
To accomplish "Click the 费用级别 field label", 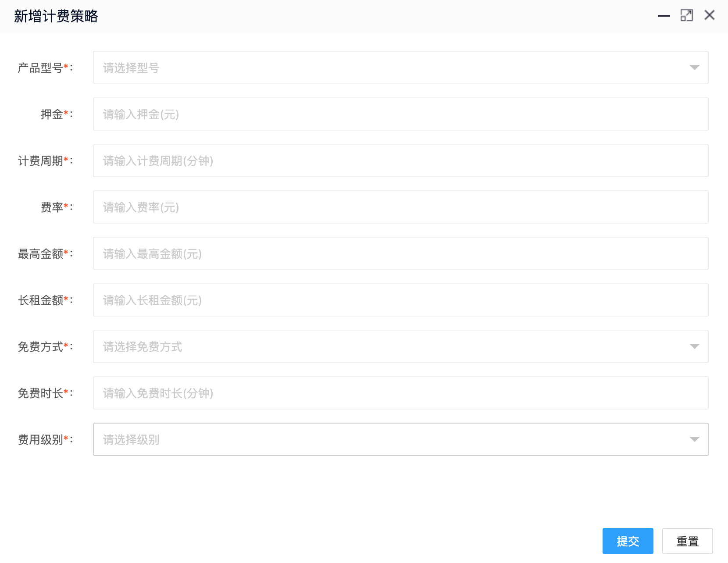I will click(x=45, y=440).
